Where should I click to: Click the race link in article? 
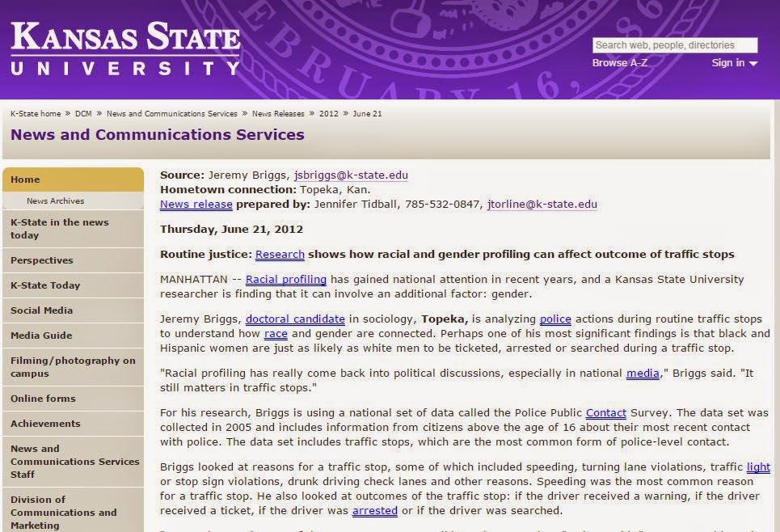(276, 333)
